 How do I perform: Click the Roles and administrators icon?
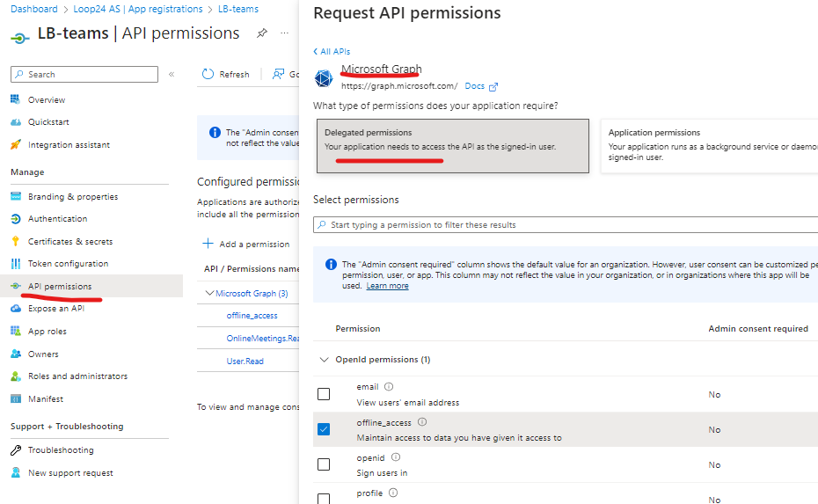(x=16, y=376)
